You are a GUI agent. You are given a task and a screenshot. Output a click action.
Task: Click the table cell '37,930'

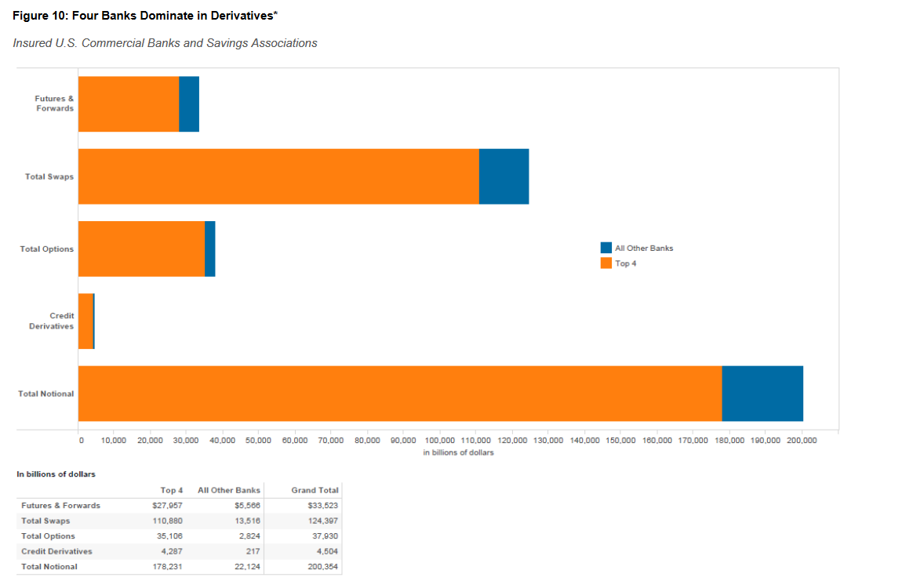[x=326, y=536]
